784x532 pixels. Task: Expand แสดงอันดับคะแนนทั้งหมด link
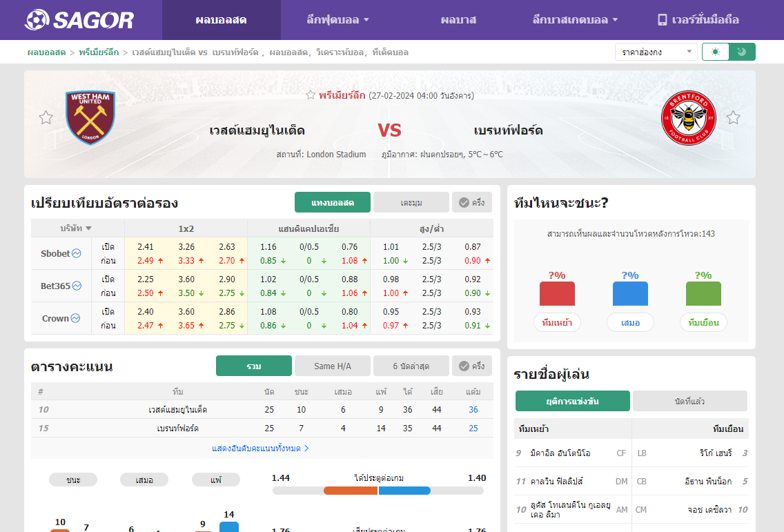(x=260, y=449)
